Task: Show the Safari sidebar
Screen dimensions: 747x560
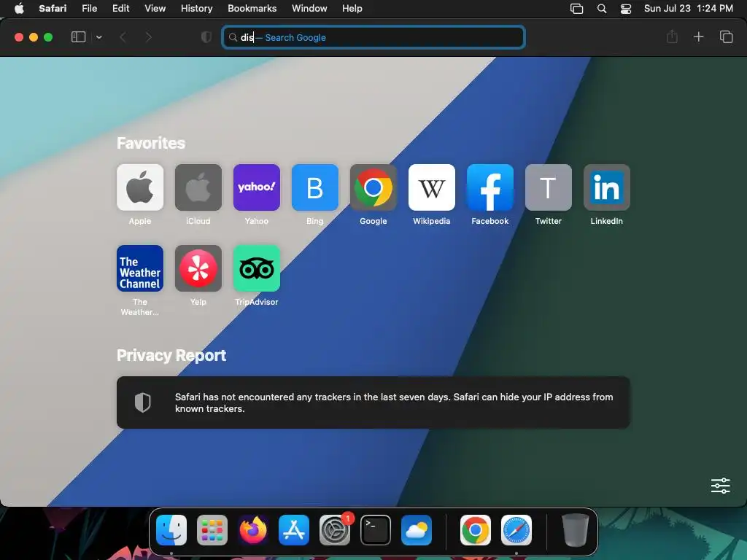Action: coord(78,37)
